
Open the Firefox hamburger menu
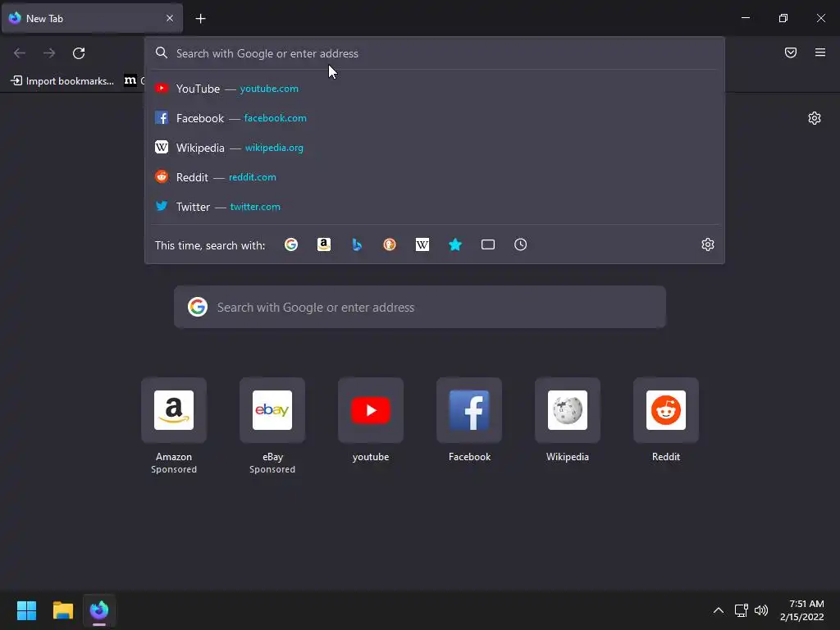(819, 52)
